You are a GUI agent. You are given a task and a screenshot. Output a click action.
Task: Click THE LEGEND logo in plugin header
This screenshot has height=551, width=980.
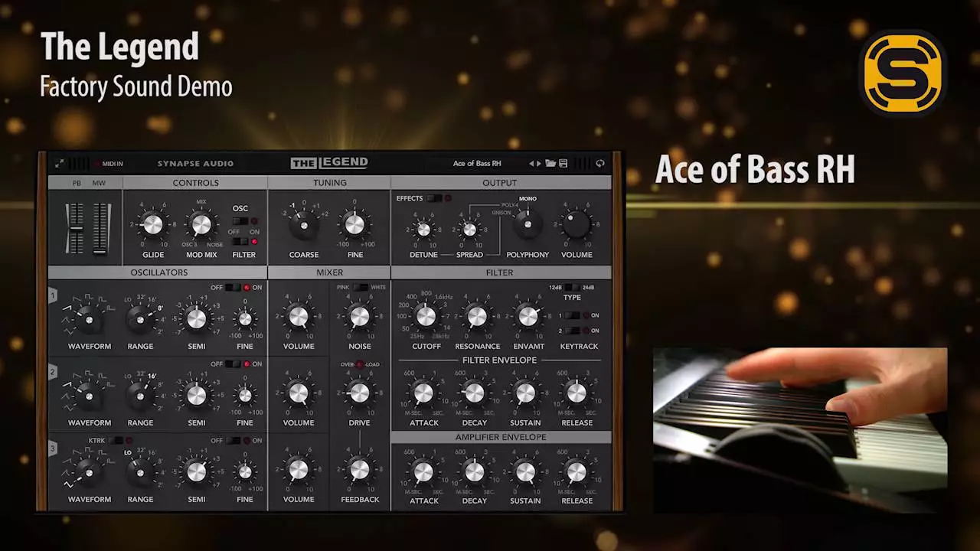[x=329, y=163]
